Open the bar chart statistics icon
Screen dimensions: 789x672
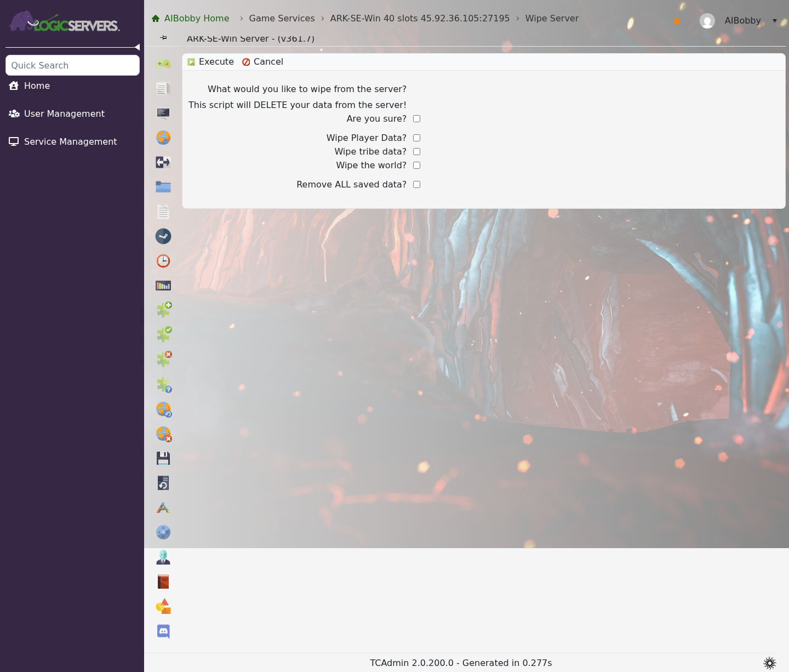pos(163,286)
